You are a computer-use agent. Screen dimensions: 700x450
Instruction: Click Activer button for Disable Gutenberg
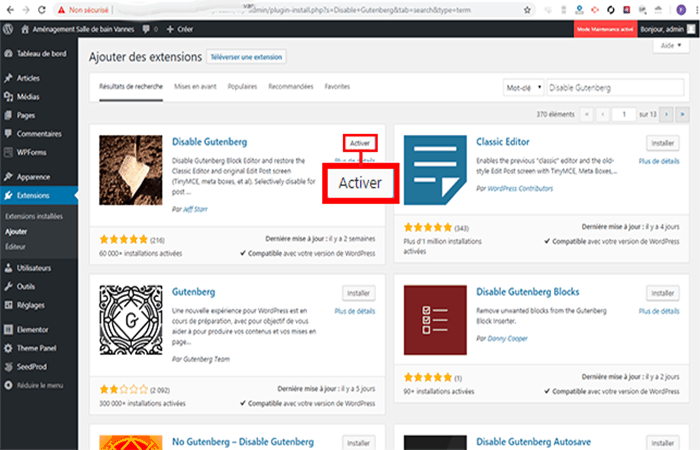coord(360,143)
